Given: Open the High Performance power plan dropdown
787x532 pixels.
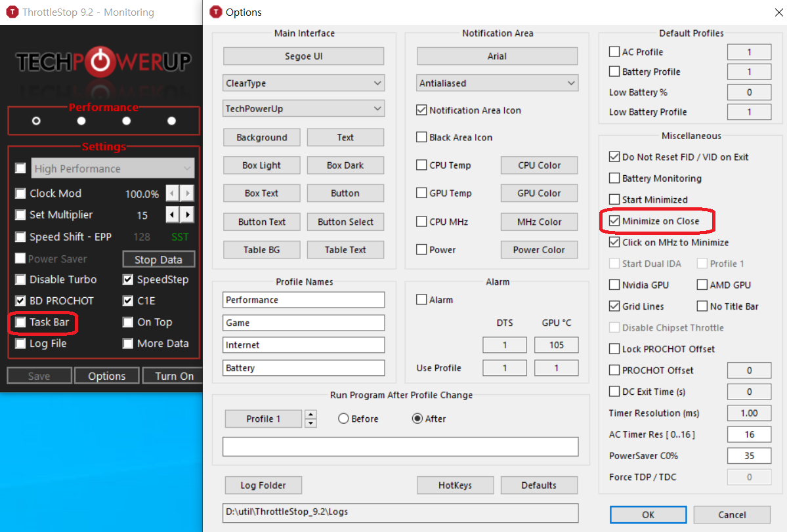Looking at the screenshot, I should click(113, 169).
